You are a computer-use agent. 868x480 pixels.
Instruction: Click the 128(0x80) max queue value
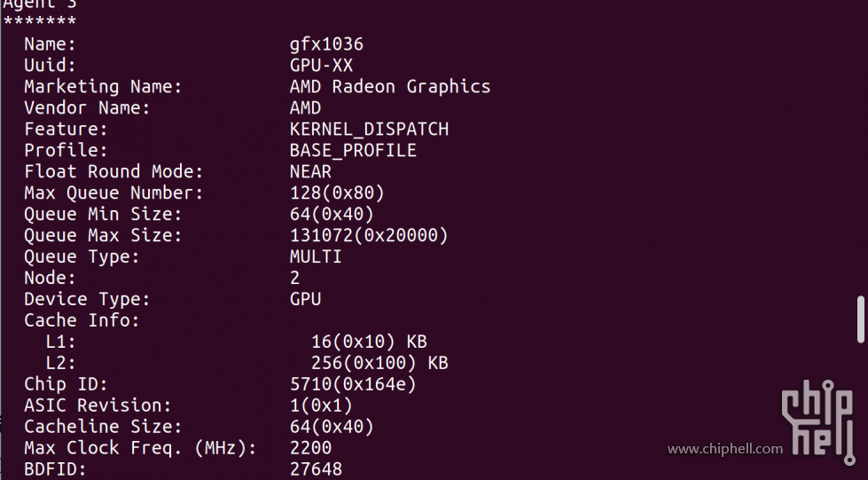(337, 193)
